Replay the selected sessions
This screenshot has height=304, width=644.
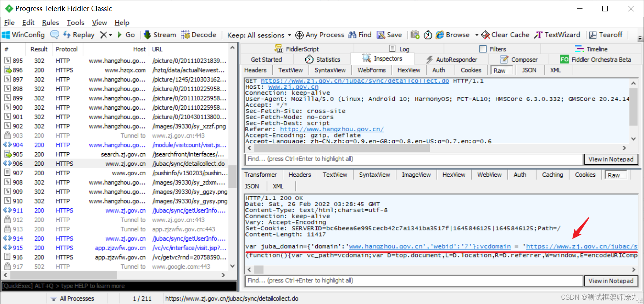[x=78, y=35]
